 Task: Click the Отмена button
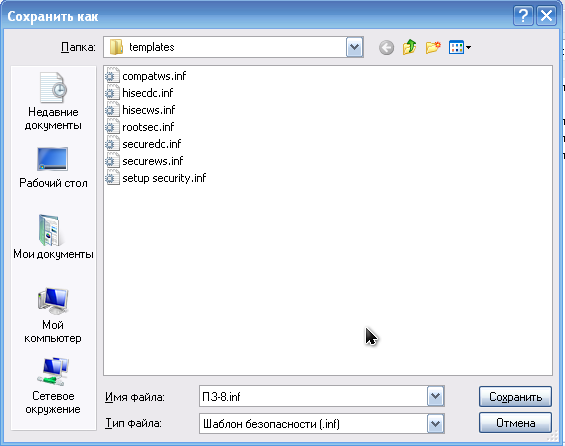pos(515,423)
